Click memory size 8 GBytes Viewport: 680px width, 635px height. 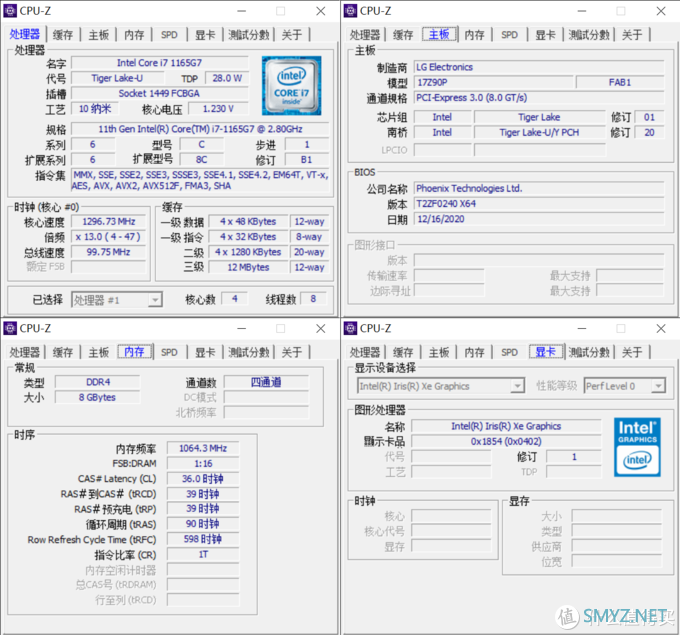(x=98, y=397)
